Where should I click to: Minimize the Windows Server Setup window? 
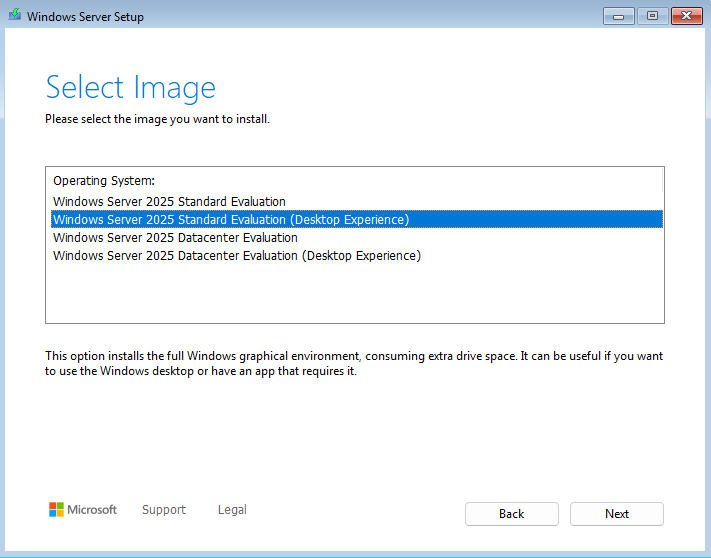click(x=618, y=16)
